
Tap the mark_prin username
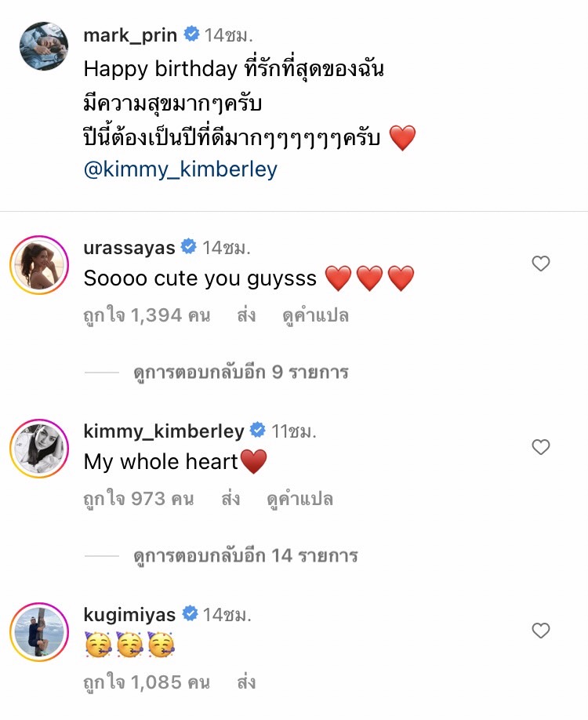[130, 35]
